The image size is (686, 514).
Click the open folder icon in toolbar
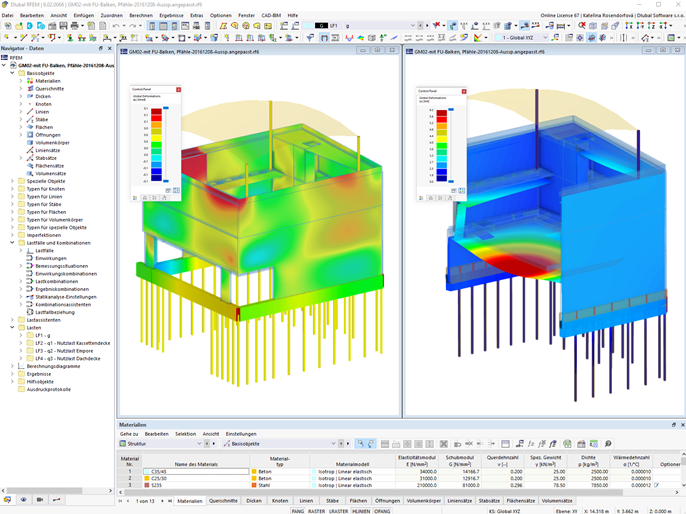(x=19, y=26)
